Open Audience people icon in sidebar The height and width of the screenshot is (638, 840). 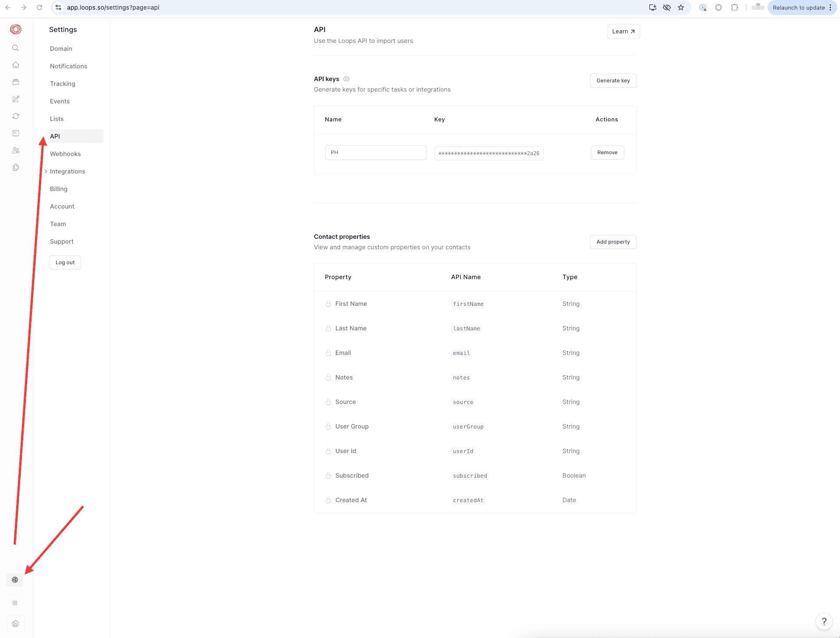16,150
